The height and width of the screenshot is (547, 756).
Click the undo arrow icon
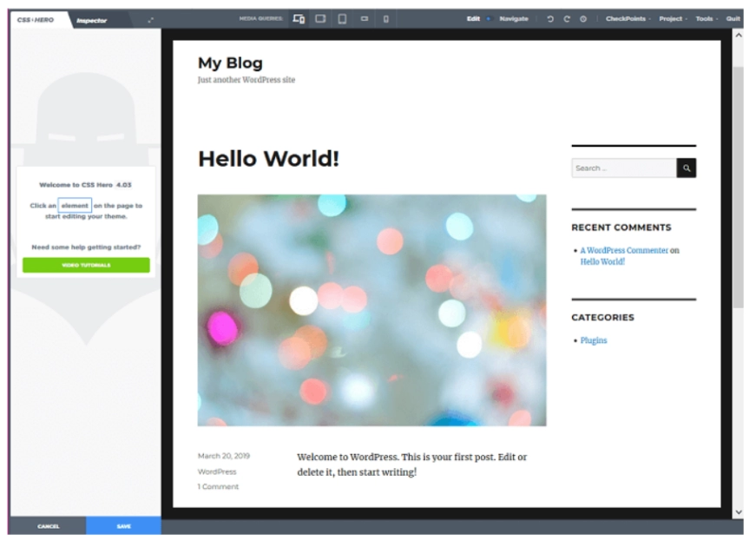[x=550, y=19]
